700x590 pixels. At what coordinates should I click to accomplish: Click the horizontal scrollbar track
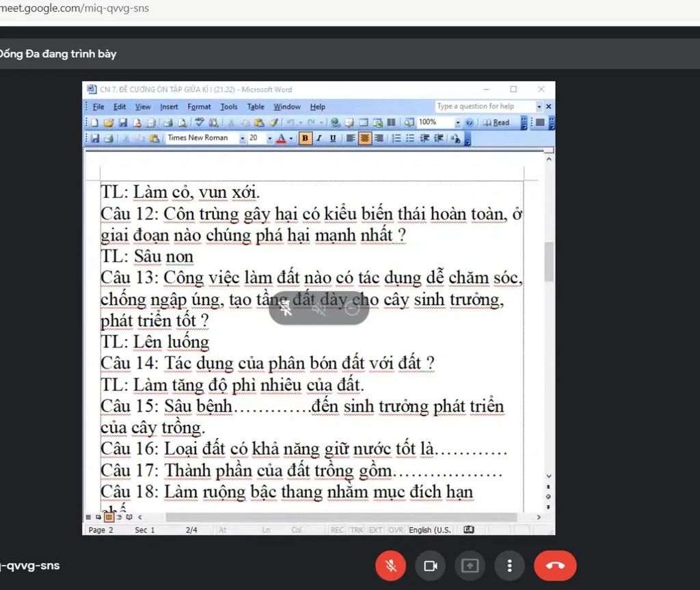341,517
